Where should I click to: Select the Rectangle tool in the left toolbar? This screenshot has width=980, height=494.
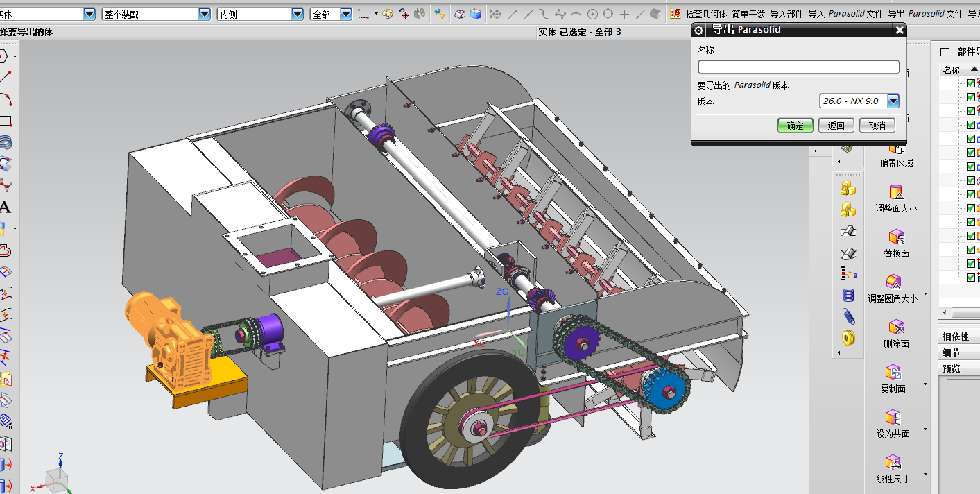5,121
